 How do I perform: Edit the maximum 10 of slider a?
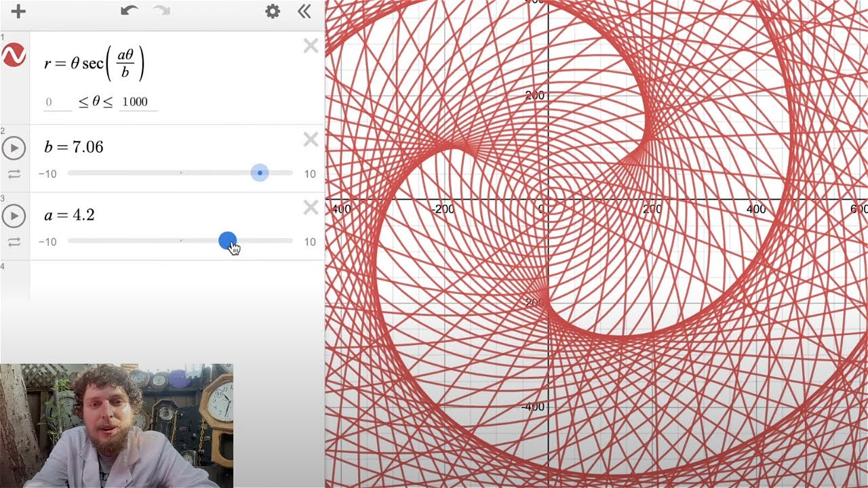(310, 242)
